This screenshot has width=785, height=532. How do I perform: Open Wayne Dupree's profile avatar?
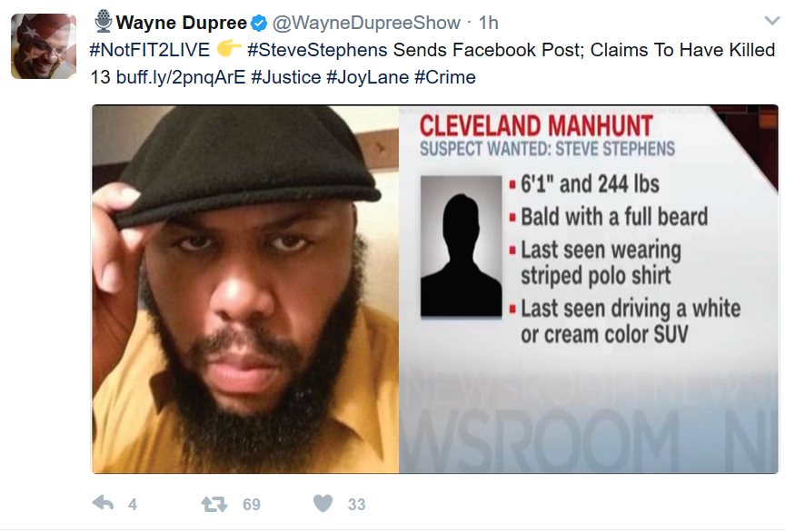(44, 46)
